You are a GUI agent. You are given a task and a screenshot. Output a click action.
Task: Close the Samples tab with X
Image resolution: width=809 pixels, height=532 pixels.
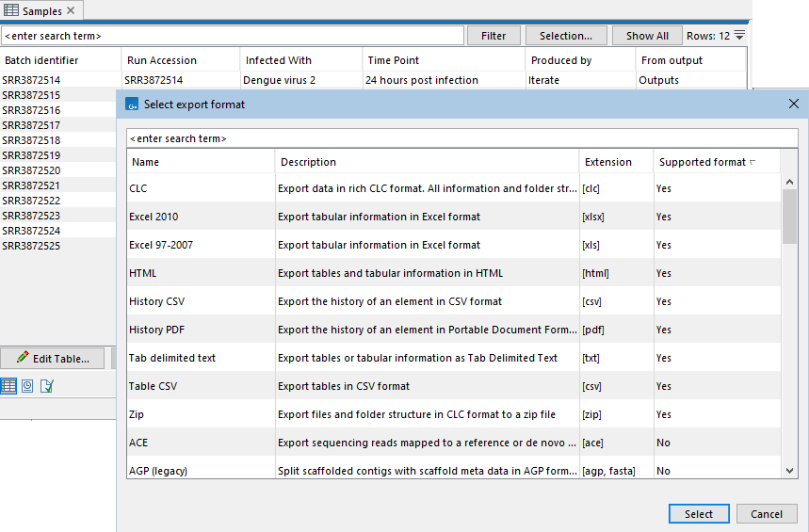click(71, 10)
